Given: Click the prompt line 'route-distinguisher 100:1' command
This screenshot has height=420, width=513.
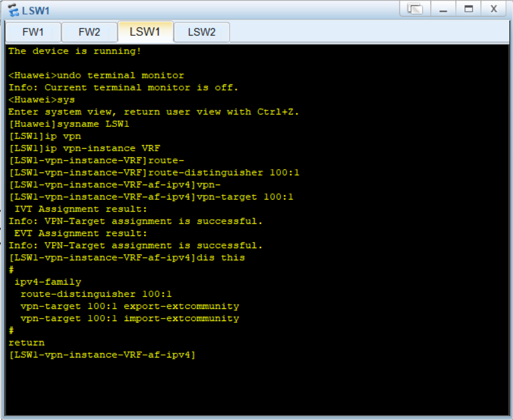Looking at the screenshot, I should [154, 173].
